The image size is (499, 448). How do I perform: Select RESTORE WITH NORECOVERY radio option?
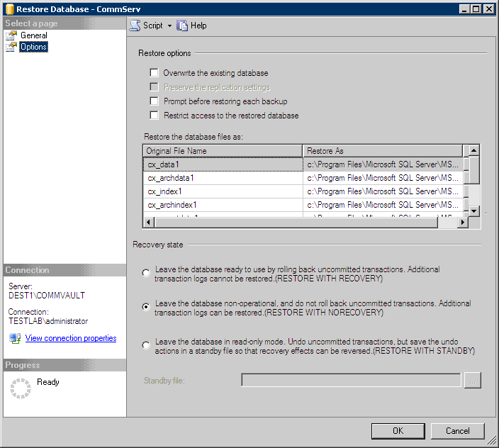pos(146,307)
